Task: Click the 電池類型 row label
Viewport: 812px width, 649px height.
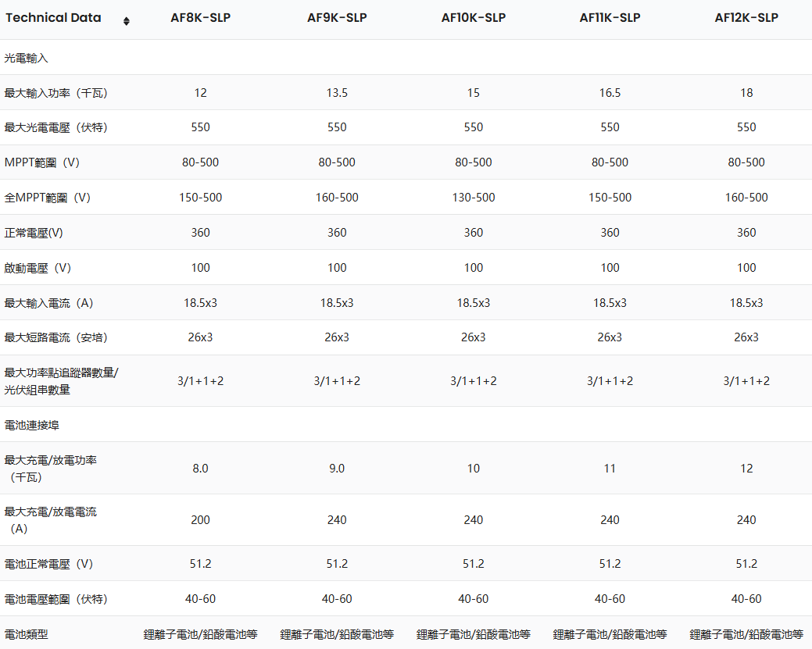Action: 27,634
